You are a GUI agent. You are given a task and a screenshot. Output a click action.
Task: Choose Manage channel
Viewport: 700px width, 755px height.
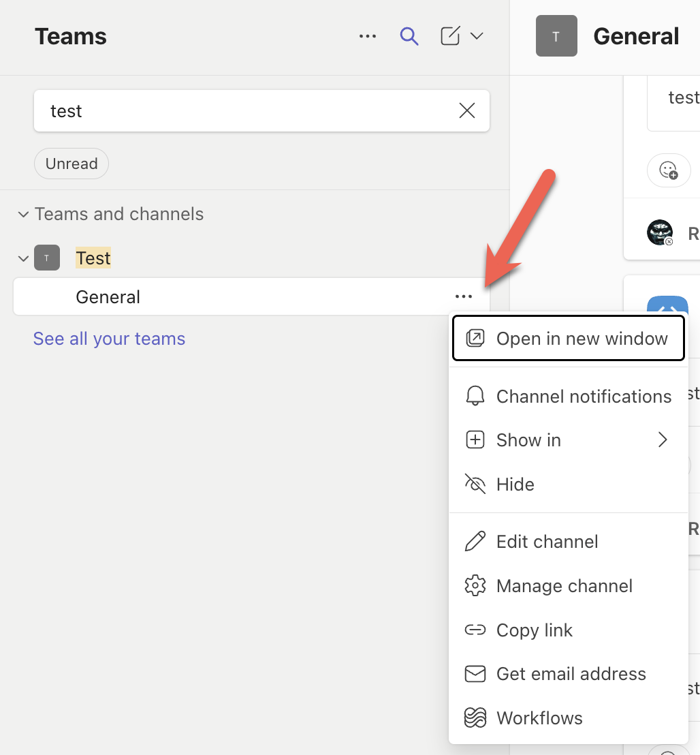(568, 586)
